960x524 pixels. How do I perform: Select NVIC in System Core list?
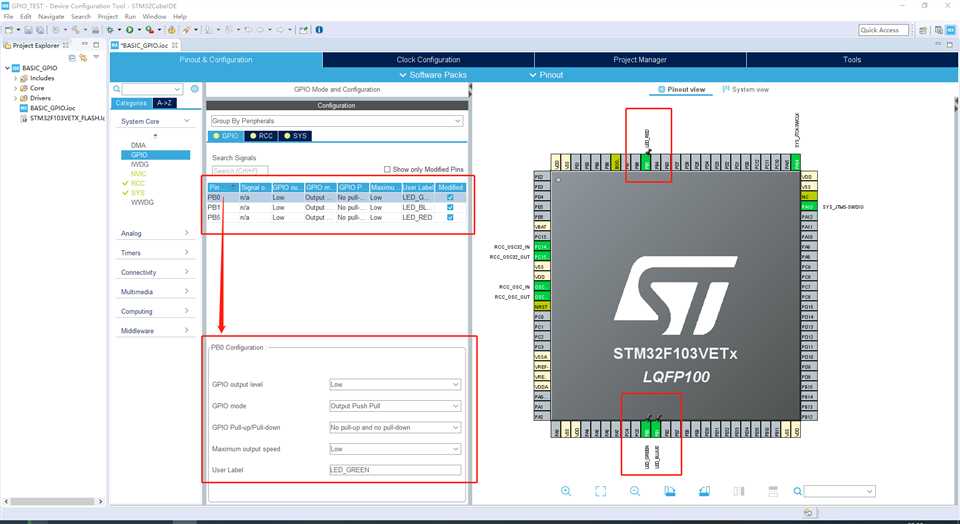point(138,174)
